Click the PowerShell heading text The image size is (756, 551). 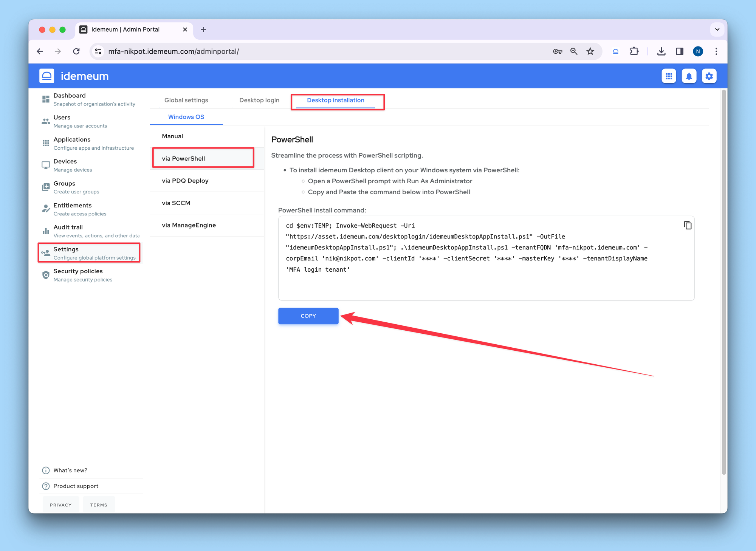click(292, 139)
